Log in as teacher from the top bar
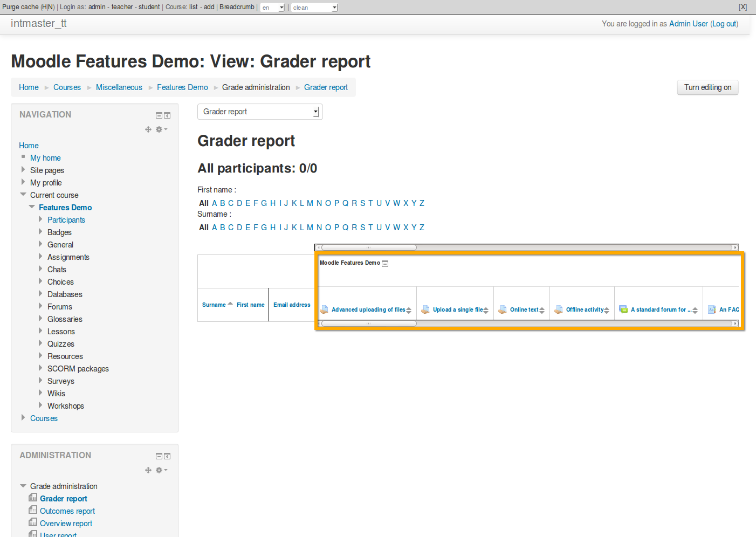 coord(122,7)
